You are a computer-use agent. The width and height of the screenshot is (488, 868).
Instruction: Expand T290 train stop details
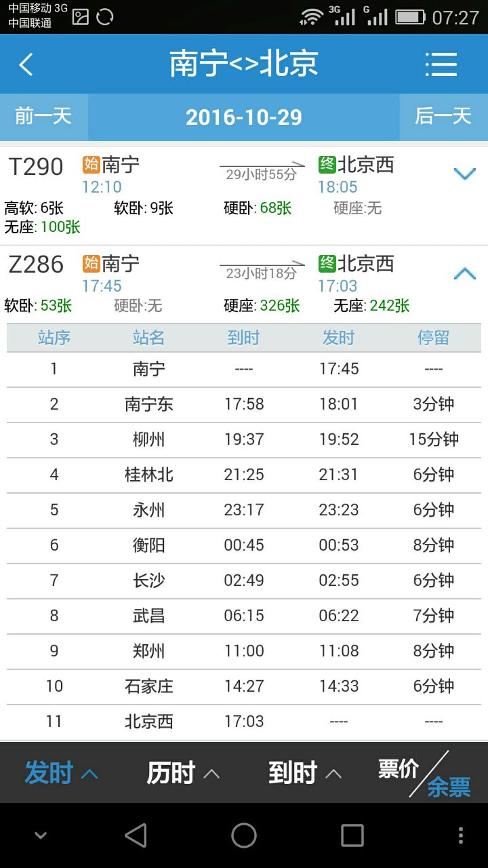[x=464, y=174]
